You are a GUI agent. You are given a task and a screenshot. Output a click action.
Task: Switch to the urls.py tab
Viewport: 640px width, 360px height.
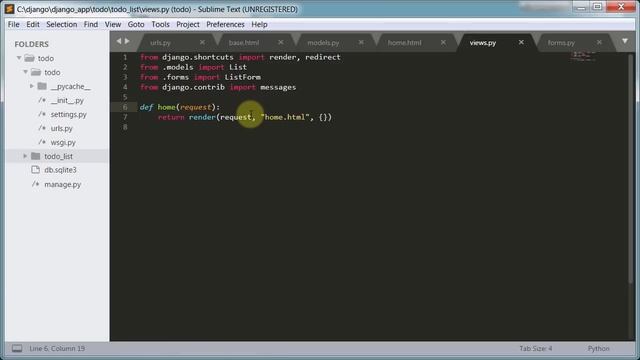[x=160, y=42]
